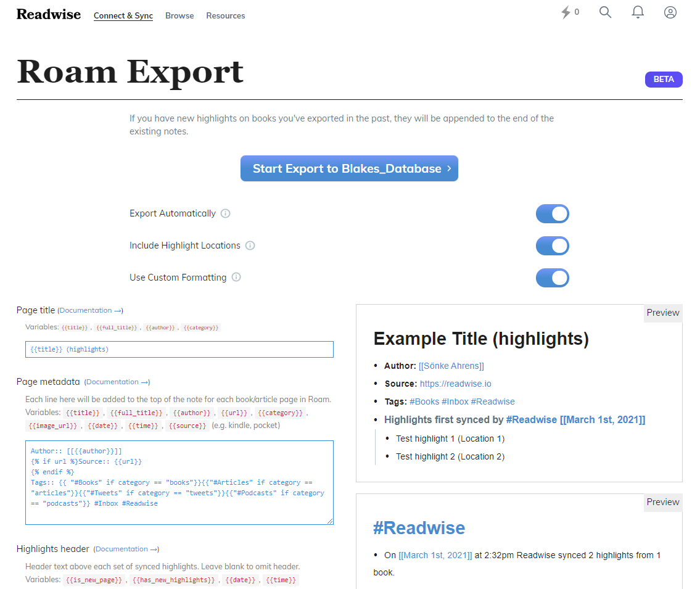Open the Resources menu
This screenshot has width=700, height=589.
coord(226,15)
